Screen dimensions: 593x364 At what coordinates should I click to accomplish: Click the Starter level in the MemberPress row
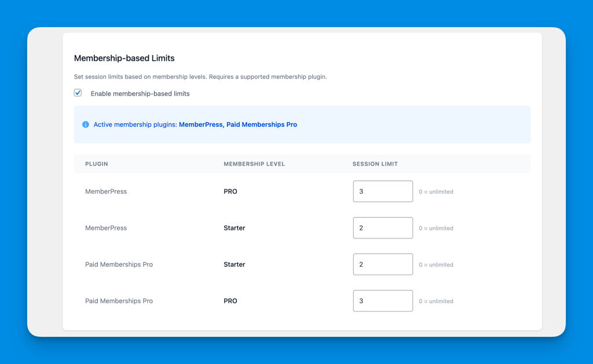click(234, 228)
